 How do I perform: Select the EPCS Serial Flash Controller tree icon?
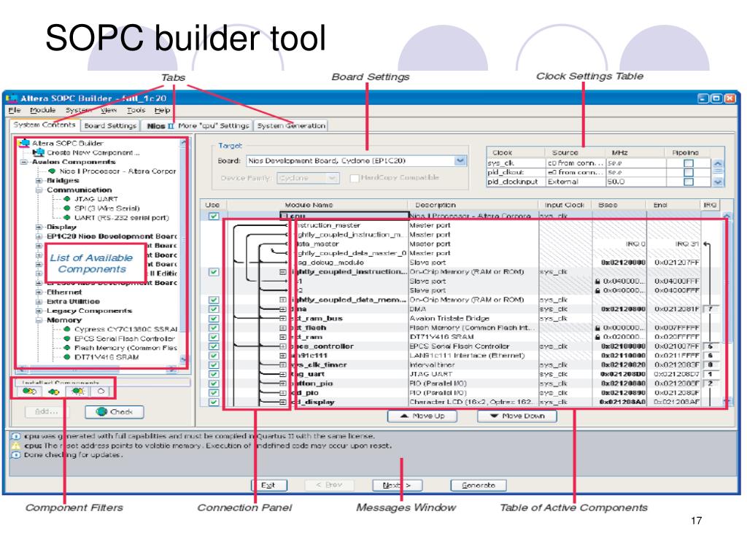click(66, 338)
